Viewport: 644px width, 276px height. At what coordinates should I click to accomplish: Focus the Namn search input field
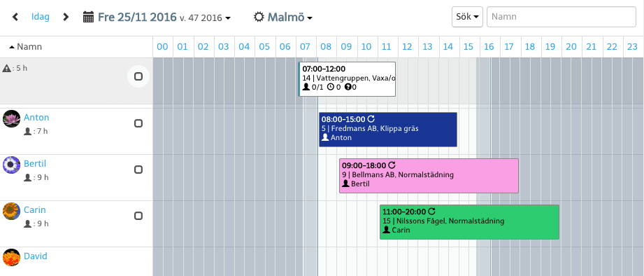pos(561,17)
